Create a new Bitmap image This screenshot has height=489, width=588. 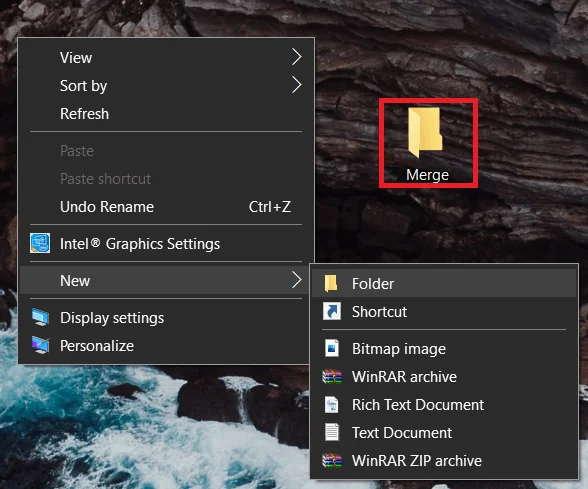(x=444, y=349)
